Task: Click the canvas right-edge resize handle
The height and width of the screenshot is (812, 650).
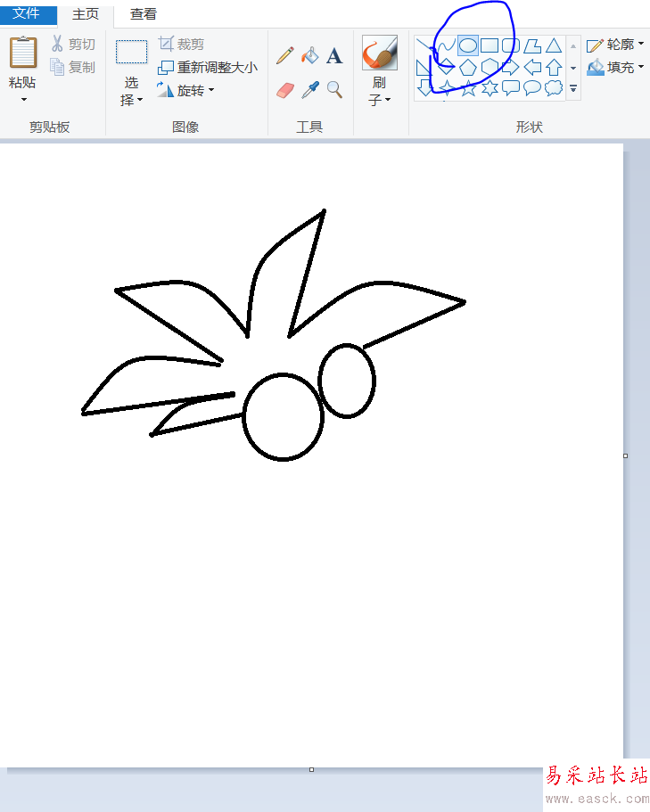Action: pos(626,455)
